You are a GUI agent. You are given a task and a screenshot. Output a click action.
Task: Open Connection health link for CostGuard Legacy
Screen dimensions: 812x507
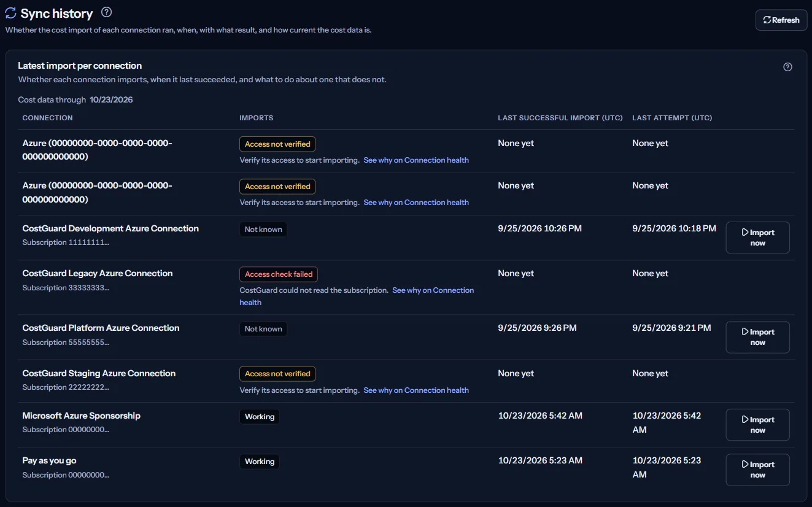[433, 290]
